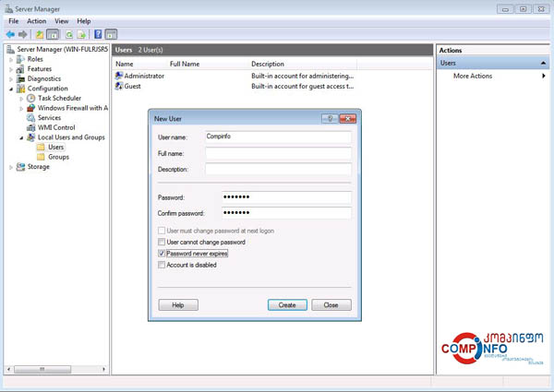Select the Built-in account for guest access description
This screenshot has width=554, height=392.
point(303,86)
